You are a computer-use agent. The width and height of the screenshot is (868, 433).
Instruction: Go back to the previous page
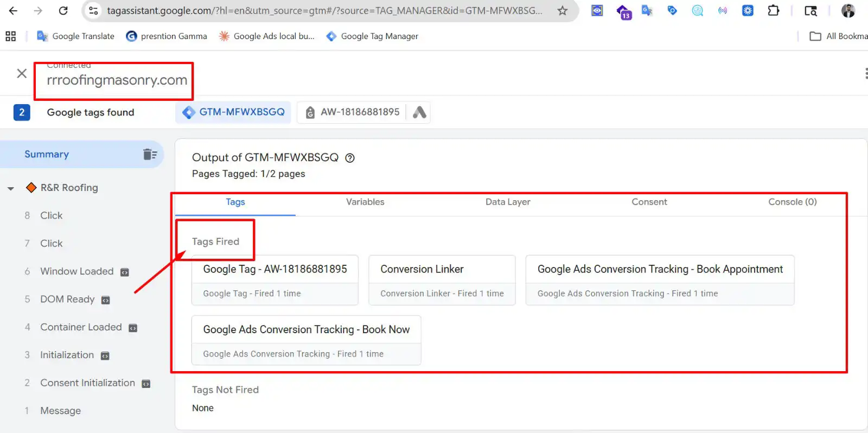tap(14, 10)
